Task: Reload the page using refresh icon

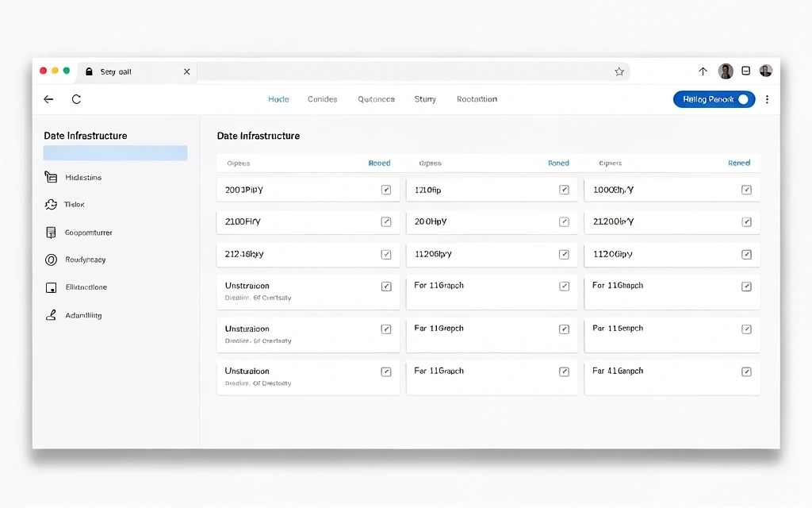Action: coord(76,99)
